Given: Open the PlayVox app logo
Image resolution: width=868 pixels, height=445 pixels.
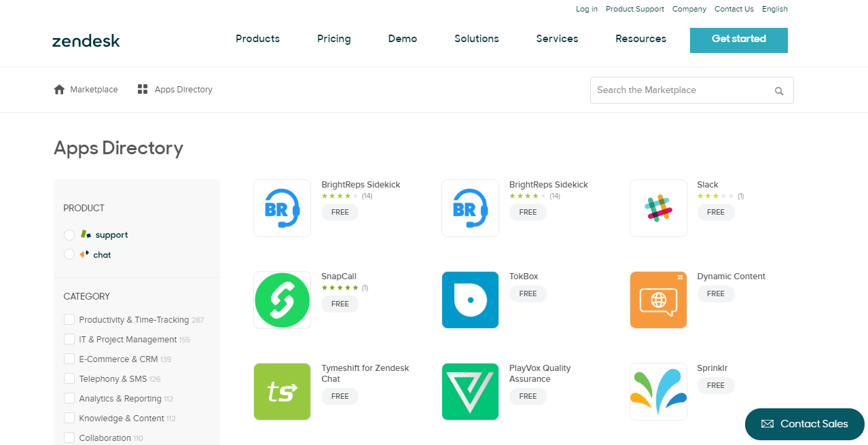Looking at the screenshot, I should pyautogui.click(x=470, y=391).
